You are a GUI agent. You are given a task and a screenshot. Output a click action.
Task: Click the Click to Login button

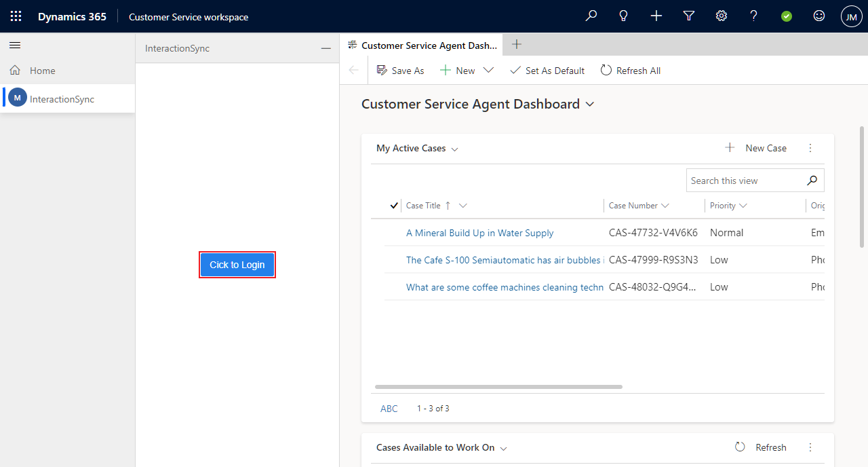click(x=237, y=265)
